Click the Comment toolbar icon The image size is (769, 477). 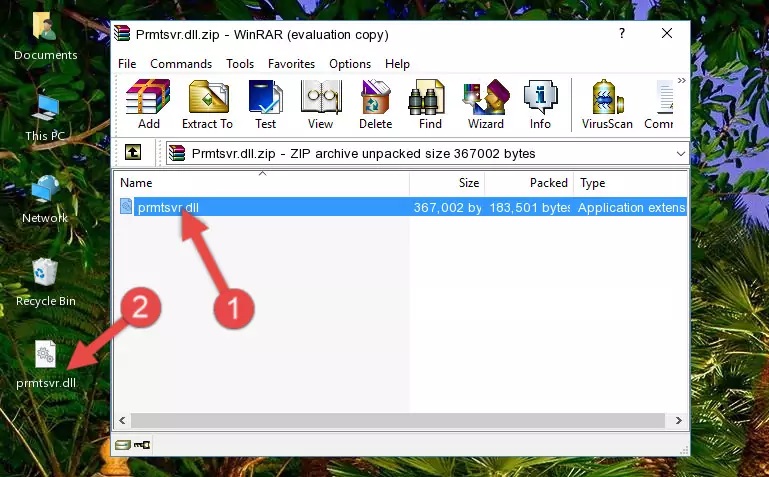pos(660,104)
